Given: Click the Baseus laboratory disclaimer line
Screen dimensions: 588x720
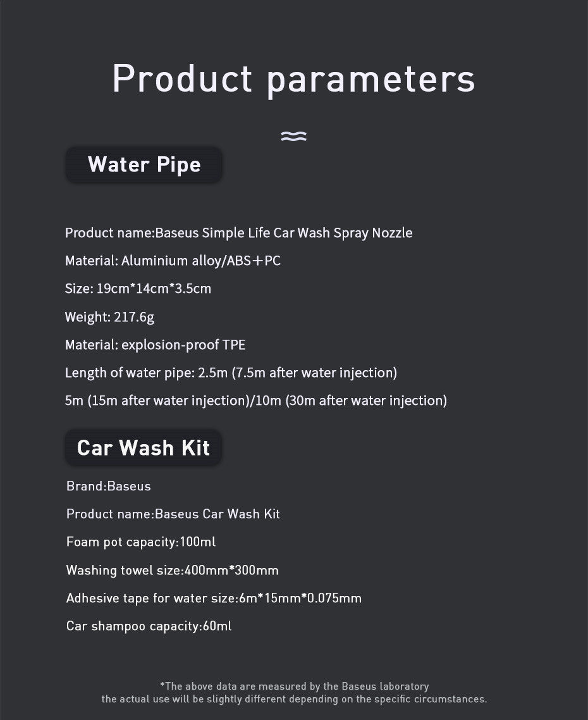Looking at the screenshot, I should click(294, 686).
